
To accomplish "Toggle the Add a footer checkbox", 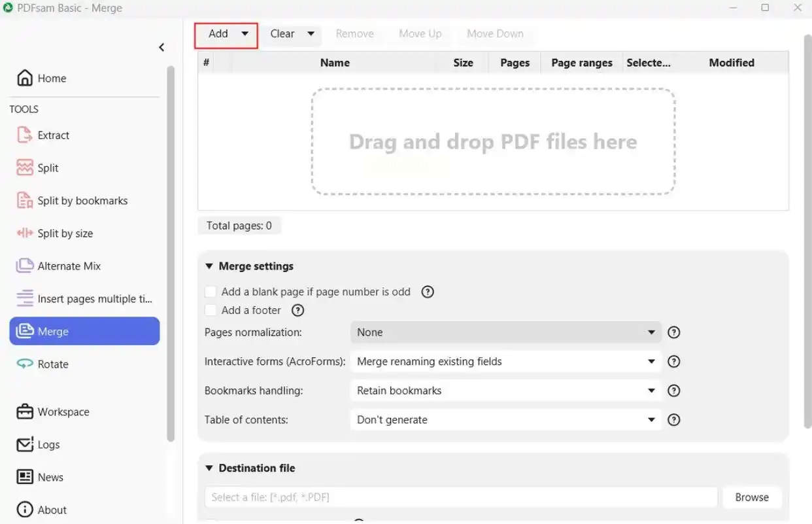I will click(211, 310).
